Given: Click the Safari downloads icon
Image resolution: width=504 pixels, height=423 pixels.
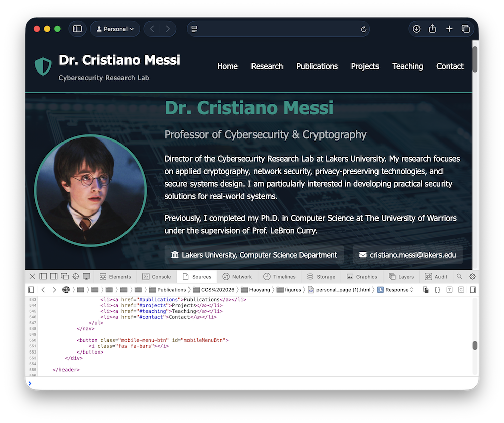Looking at the screenshot, I should [x=416, y=29].
